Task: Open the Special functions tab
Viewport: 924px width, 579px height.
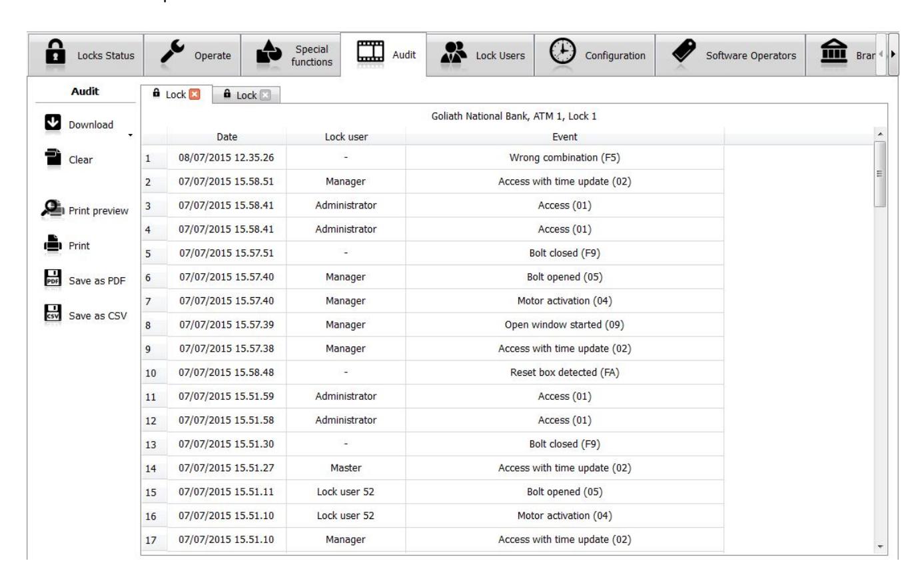Action: click(290, 55)
